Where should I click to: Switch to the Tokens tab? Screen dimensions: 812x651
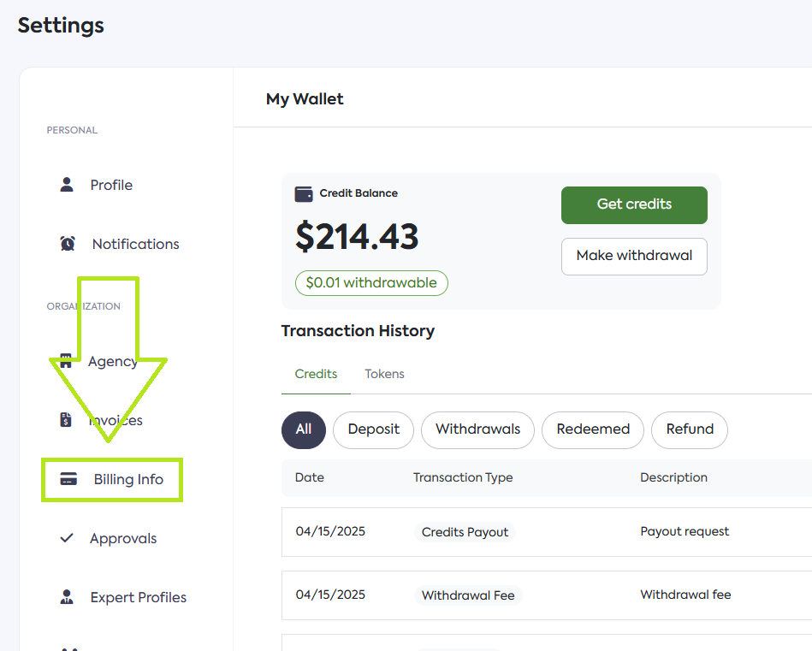click(x=384, y=374)
